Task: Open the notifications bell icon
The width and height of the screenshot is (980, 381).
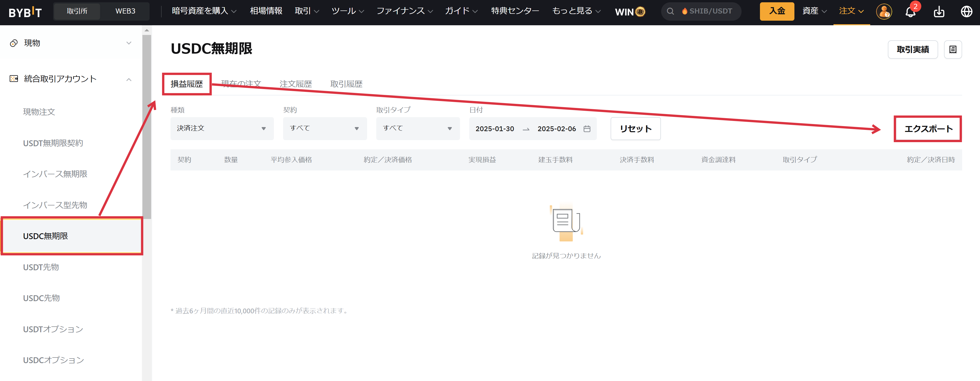Action: [x=910, y=12]
